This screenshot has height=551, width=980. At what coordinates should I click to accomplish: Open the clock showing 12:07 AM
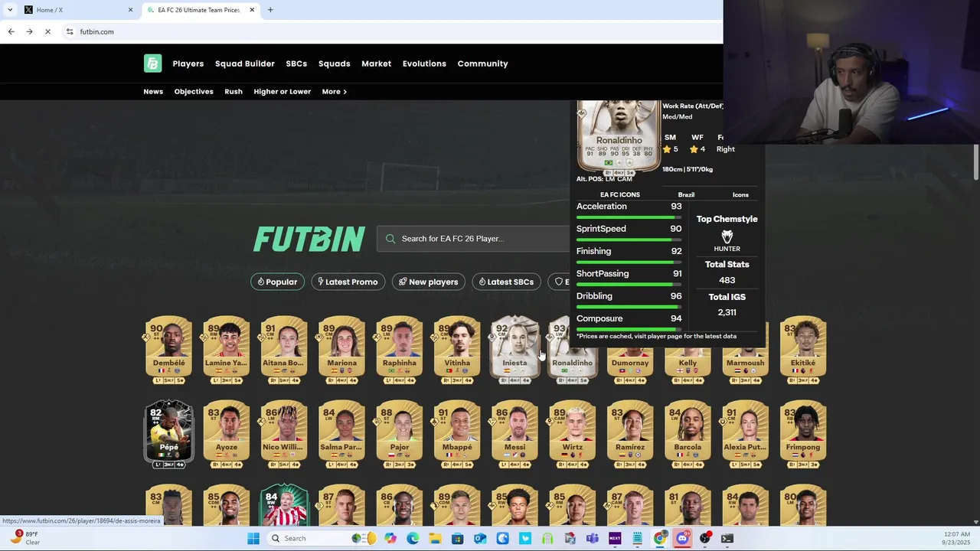[x=955, y=538]
